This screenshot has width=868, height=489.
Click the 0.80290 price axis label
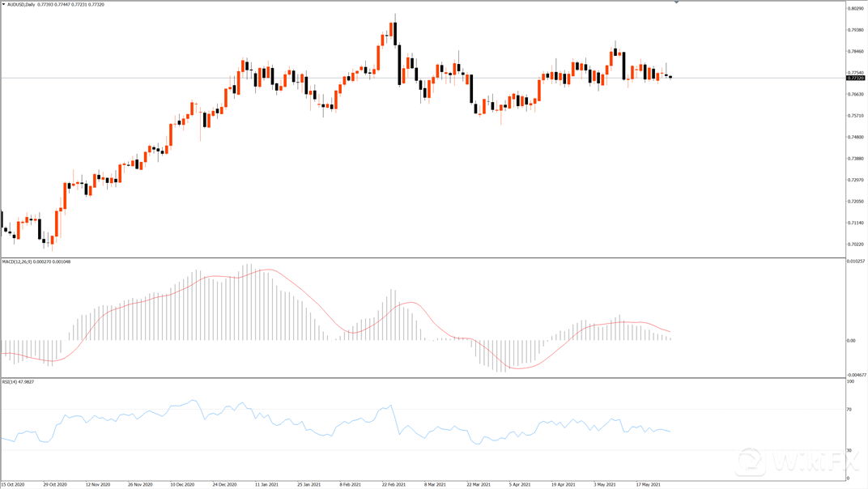(x=855, y=9)
